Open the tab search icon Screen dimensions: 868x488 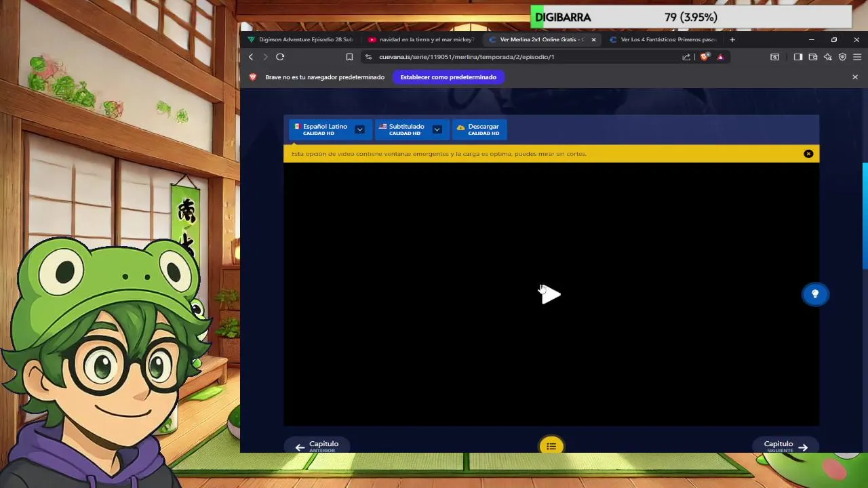point(774,57)
